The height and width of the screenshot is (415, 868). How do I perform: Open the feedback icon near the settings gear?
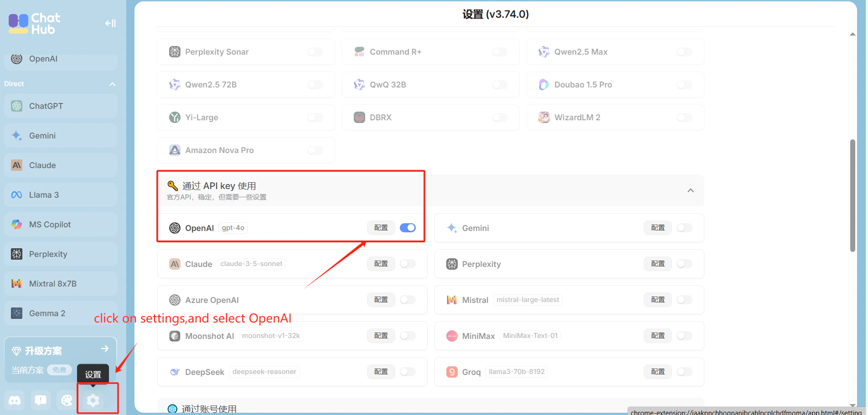[41, 400]
